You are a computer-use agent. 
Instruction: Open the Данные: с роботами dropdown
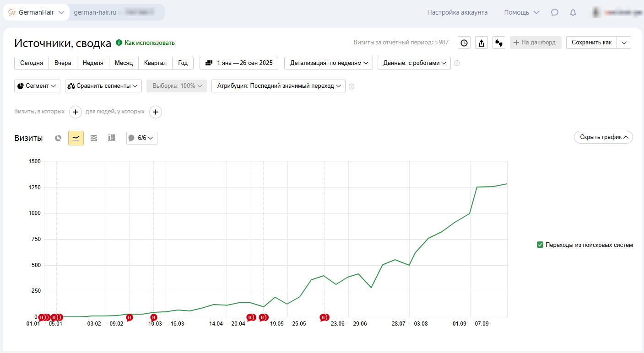point(414,63)
